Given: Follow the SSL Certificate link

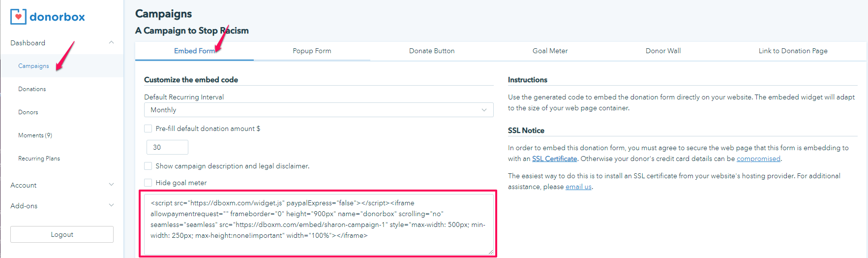Looking at the screenshot, I should (x=554, y=159).
